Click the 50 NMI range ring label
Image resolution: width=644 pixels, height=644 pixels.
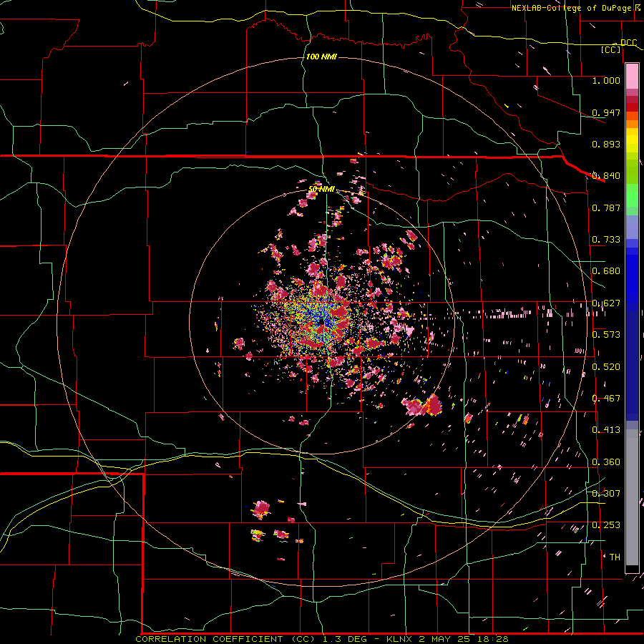point(321,189)
